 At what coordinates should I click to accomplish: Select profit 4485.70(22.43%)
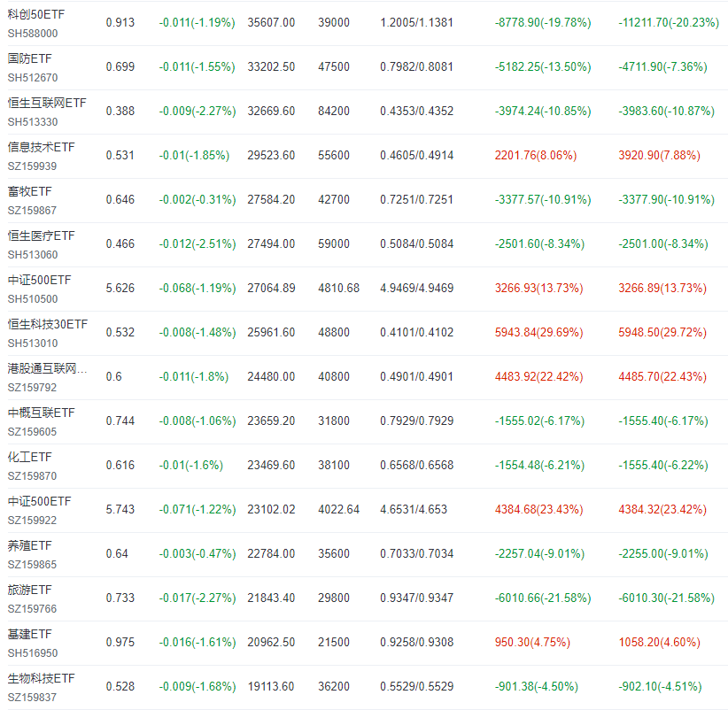click(x=662, y=377)
